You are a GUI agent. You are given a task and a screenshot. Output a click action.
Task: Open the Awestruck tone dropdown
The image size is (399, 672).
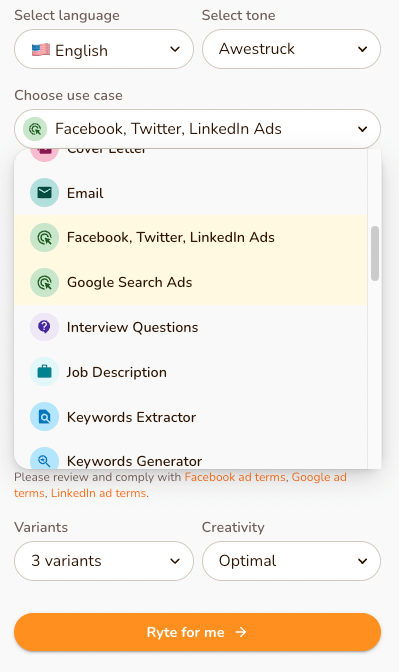point(291,49)
